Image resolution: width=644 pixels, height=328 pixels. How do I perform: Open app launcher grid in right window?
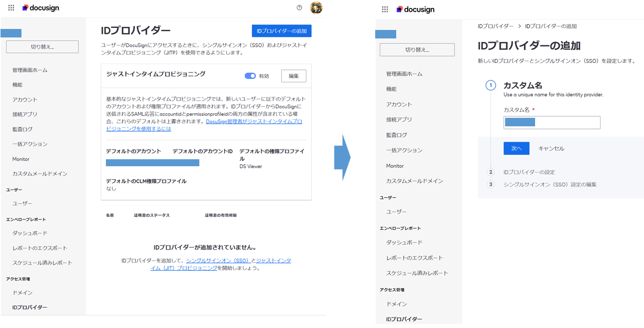pos(385,9)
